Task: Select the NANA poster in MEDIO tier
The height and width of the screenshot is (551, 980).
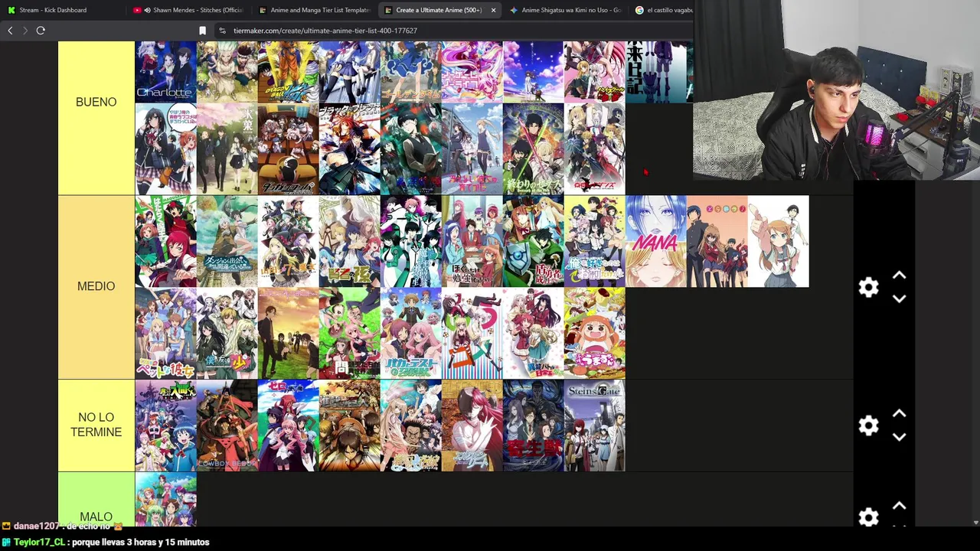Action: [x=656, y=241]
